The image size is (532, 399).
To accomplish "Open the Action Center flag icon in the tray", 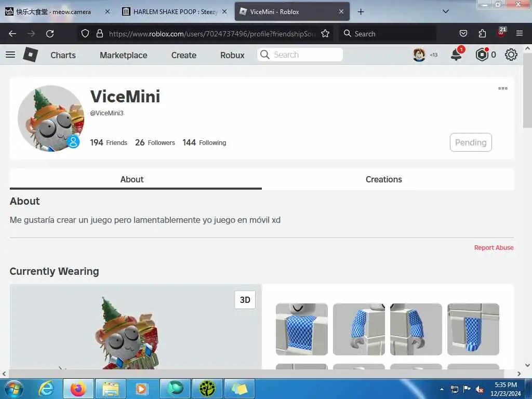I will click(467, 389).
